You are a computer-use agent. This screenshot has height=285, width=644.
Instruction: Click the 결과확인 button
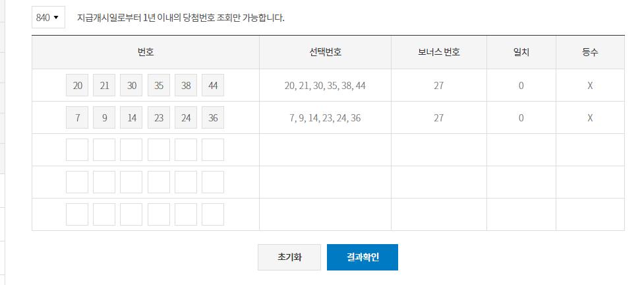point(362,257)
